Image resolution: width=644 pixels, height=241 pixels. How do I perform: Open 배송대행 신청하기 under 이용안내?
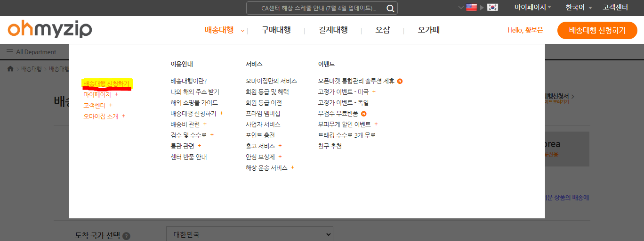click(193, 114)
